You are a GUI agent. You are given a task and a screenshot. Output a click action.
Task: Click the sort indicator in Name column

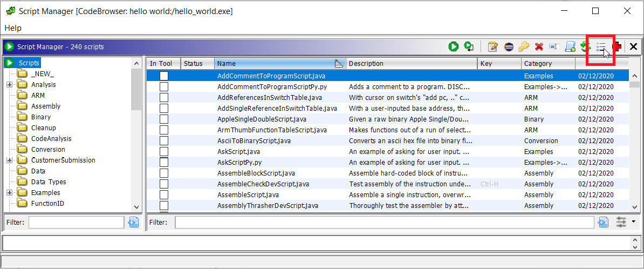339,63
